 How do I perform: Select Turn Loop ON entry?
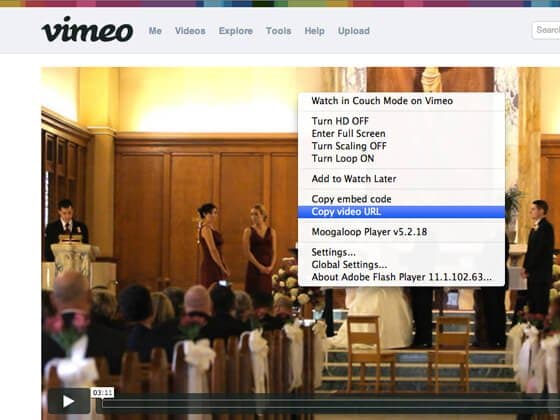[x=401, y=158]
